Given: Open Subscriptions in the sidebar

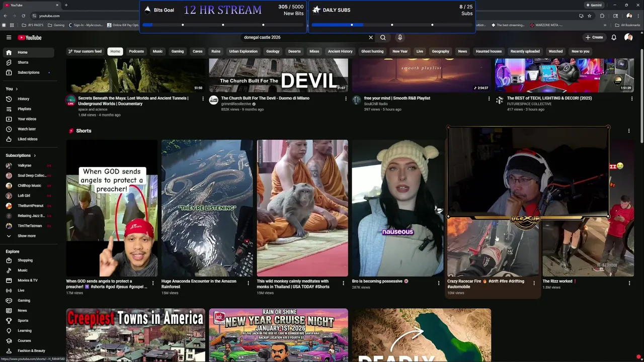Looking at the screenshot, I should coord(29,72).
